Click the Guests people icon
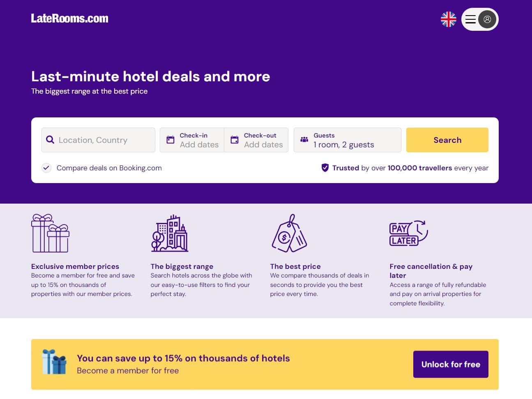This screenshot has width=532, height=399. 304,140
